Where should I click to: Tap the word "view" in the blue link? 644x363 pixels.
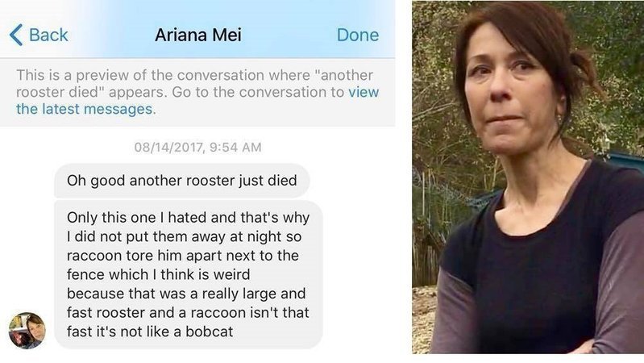tap(364, 92)
